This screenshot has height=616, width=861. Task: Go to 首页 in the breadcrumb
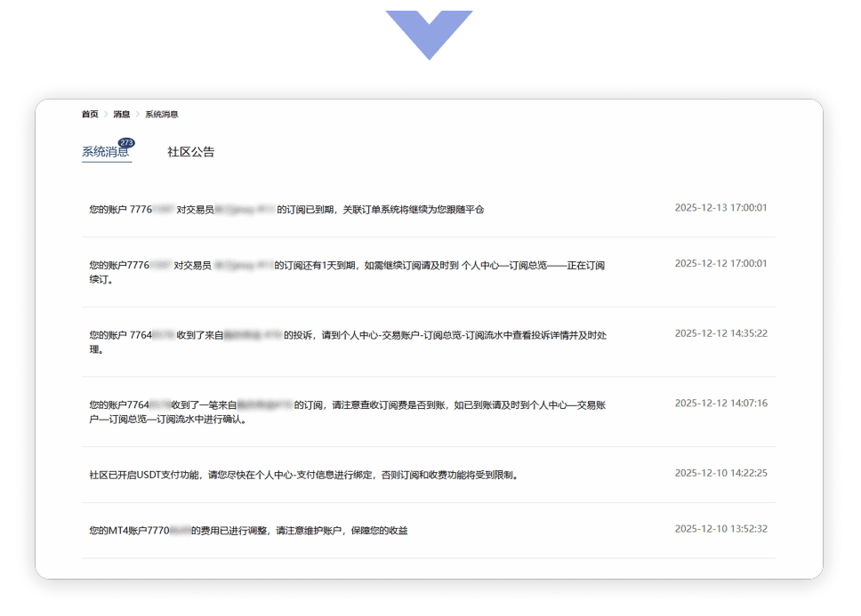(90, 115)
